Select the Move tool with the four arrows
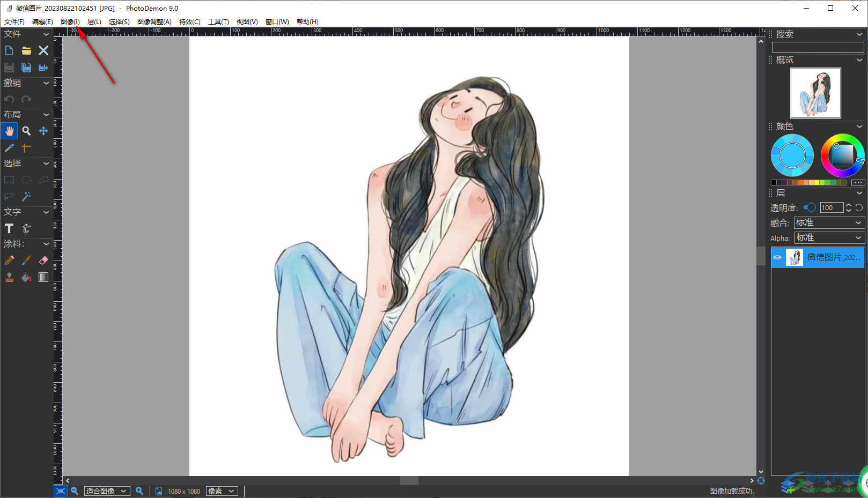 point(43,131)
